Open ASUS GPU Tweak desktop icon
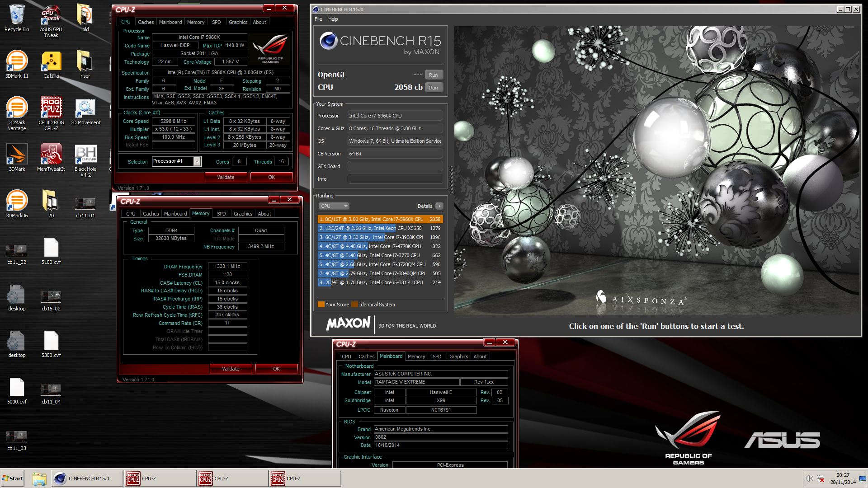The image size is (868, 488). click(x=51, y=21)
